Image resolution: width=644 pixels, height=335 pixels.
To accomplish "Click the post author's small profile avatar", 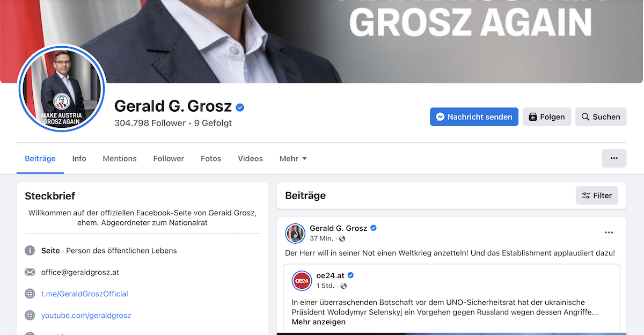I will 295,233.
